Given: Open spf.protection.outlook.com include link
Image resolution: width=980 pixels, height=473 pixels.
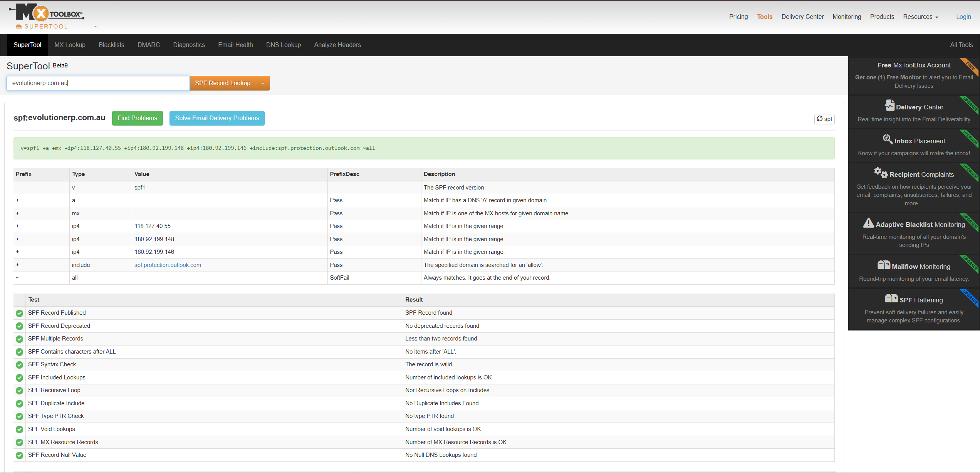Looking at the screenshot, I should coord(168,265).
